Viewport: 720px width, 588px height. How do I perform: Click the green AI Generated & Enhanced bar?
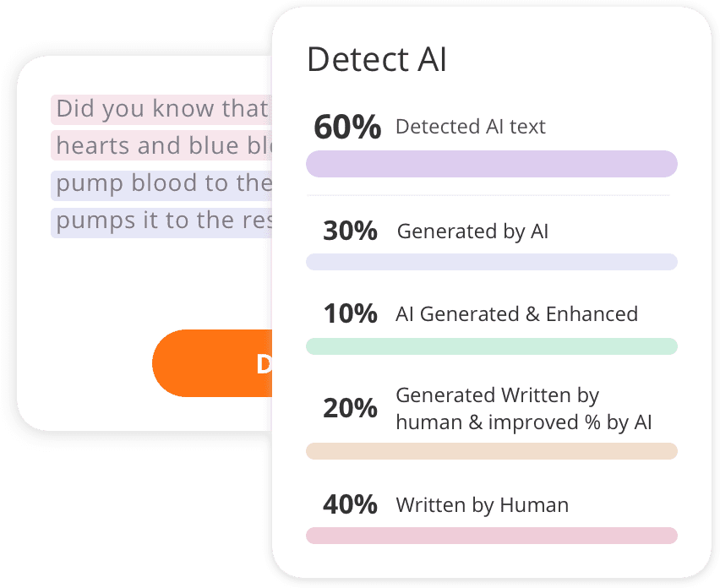click(x=492, y=346)
